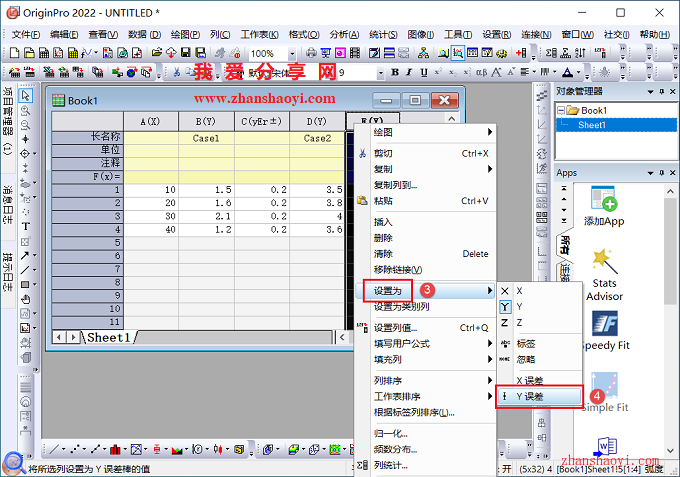Open the Stats Advisor app
The image size is (680, 477).
[604, 274]
